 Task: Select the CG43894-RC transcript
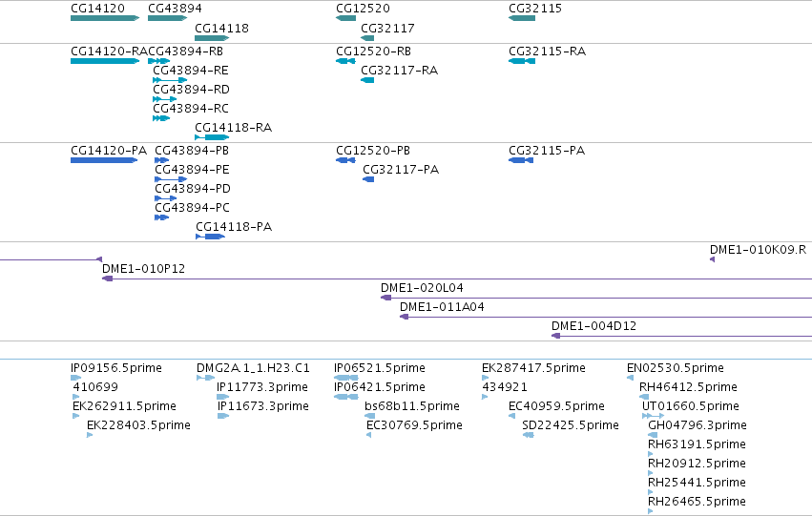tap(161, 118)
